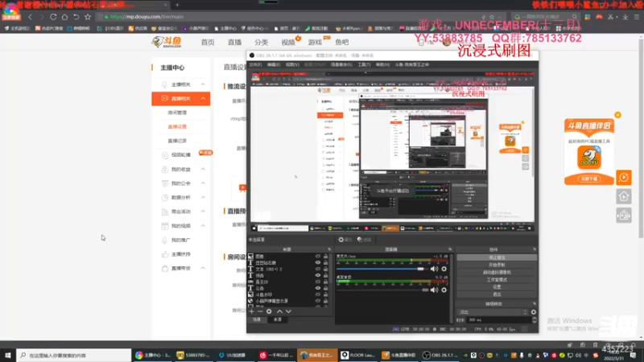Image resolution: width=644 pixels, height=362 pixels.
Task: Open 视频轮播 in the sidebar
Action: (180, 154)
